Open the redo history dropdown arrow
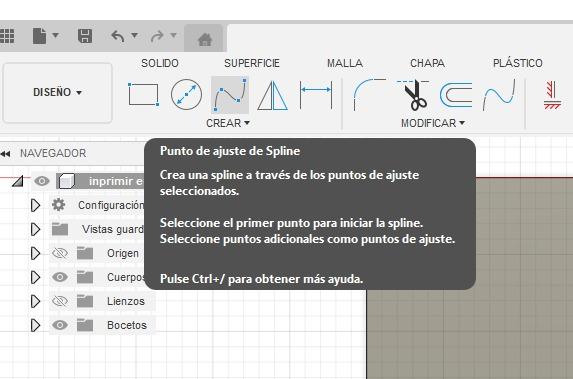The height and width of the screenshot is (379, 573). click(x=174, y=35)
